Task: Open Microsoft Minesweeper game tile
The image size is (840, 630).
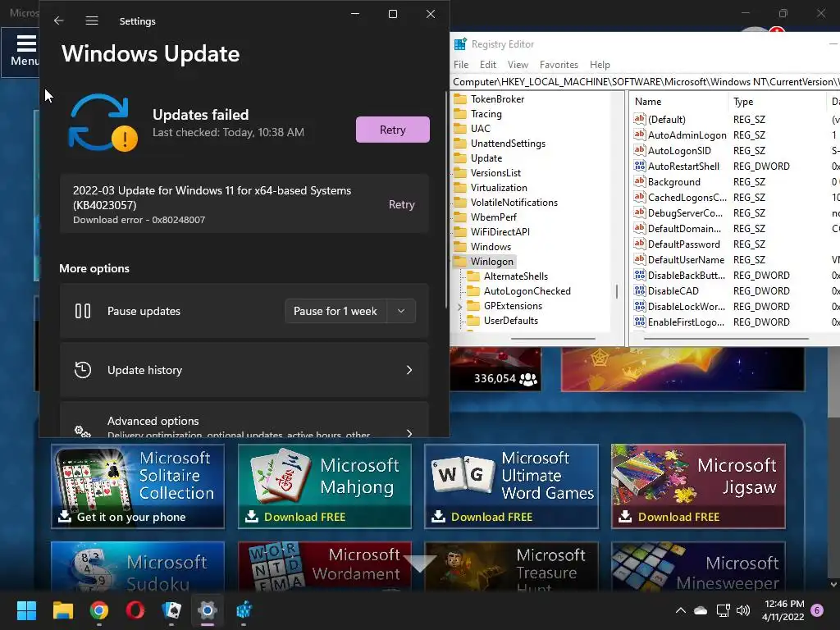Action: (x=698, y=567)
